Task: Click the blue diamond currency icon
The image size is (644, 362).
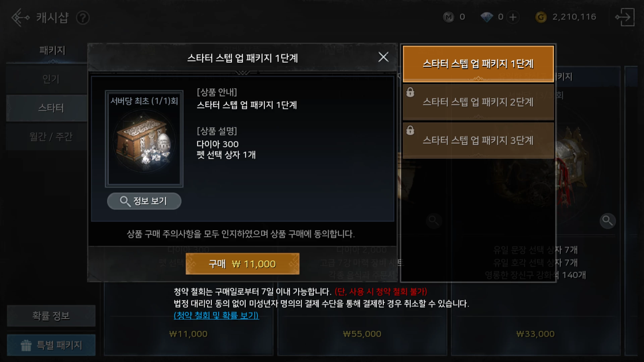Action: point(487,17)
